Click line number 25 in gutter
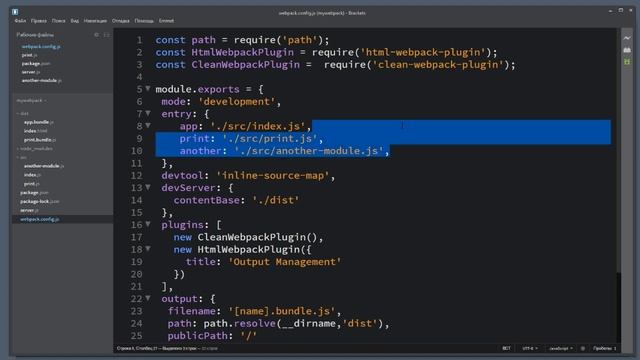 [136, 336]
